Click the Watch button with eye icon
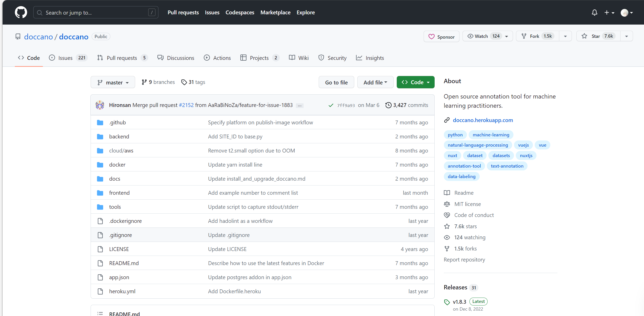 click(x=487, y=36)
